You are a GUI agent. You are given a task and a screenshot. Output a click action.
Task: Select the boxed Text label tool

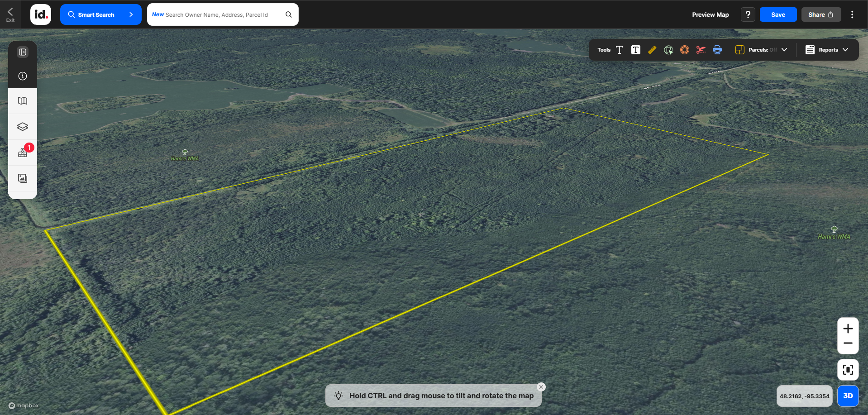pos(636,50)
